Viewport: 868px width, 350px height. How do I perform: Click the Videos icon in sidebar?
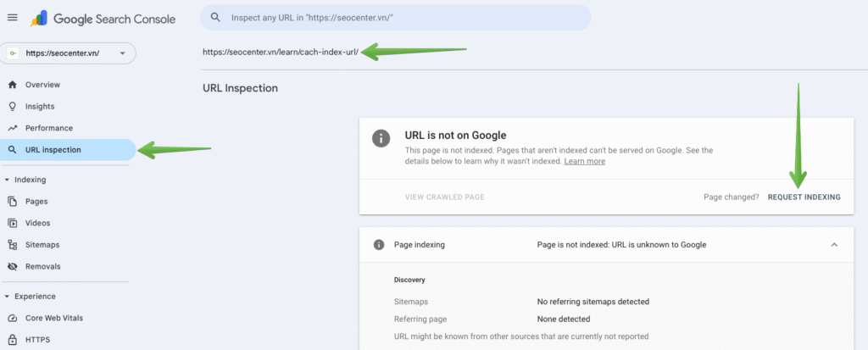pyautogui.click(x=12, y=223)
